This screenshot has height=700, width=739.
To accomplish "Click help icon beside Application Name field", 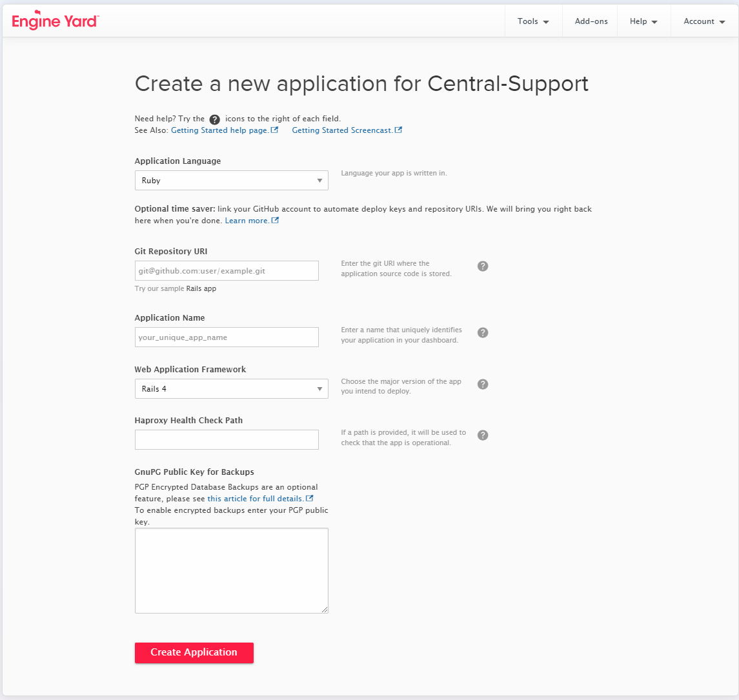I will (483, 332).
